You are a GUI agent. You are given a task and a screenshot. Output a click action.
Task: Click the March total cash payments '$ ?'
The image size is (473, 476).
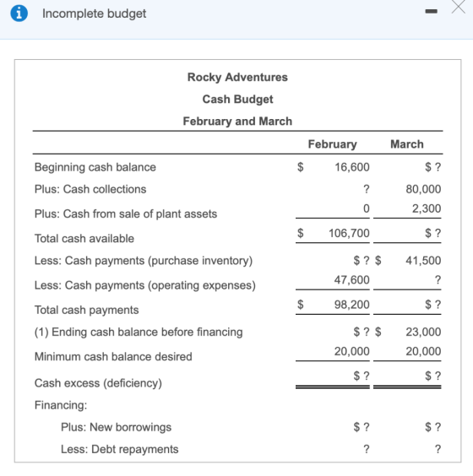pos(433,305)
